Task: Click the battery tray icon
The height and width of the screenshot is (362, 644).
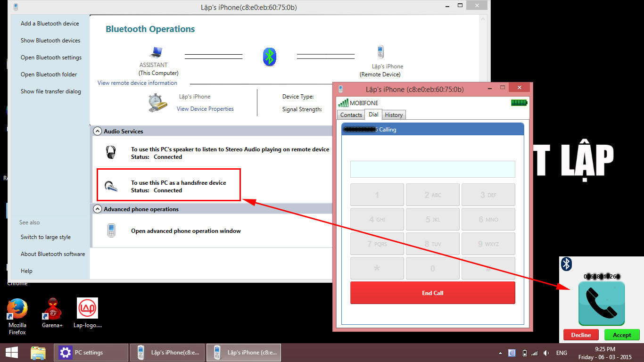Action: click(x=524, y=353)
